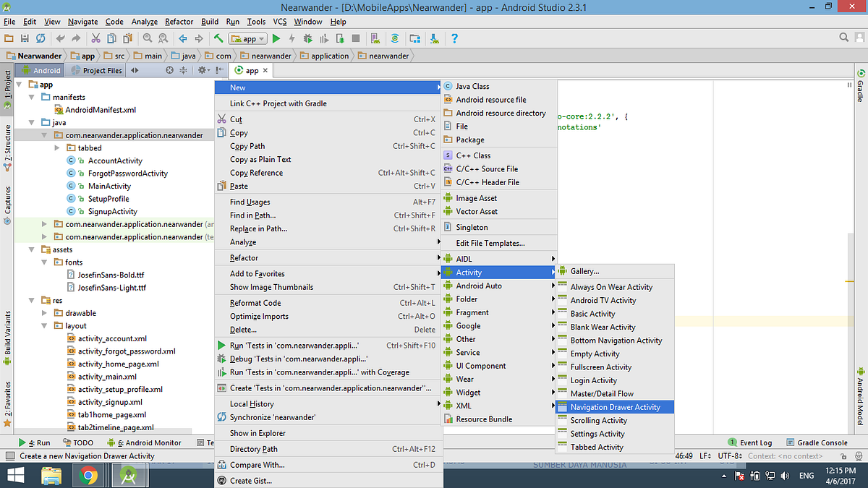Open the SDK Manager toolbar icon
This screenshot has width=868, height=488.
pyautogui.click(x=434, y=38)
